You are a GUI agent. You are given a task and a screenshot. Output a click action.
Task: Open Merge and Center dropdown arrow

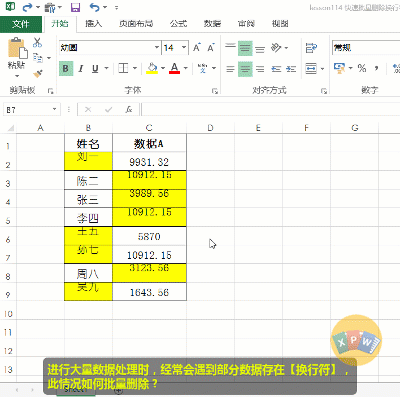[322, 69]
